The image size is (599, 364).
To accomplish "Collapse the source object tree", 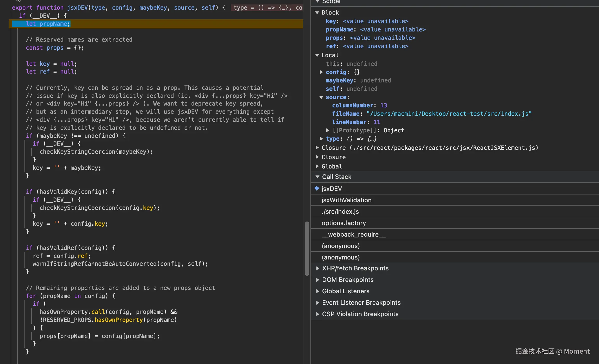I will tap(321, 97).
